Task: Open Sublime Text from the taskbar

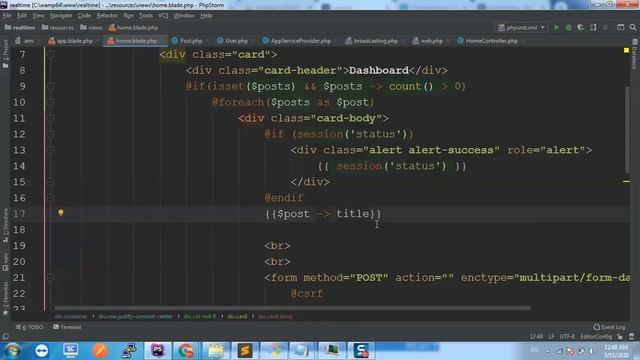Action: (244, 350)
